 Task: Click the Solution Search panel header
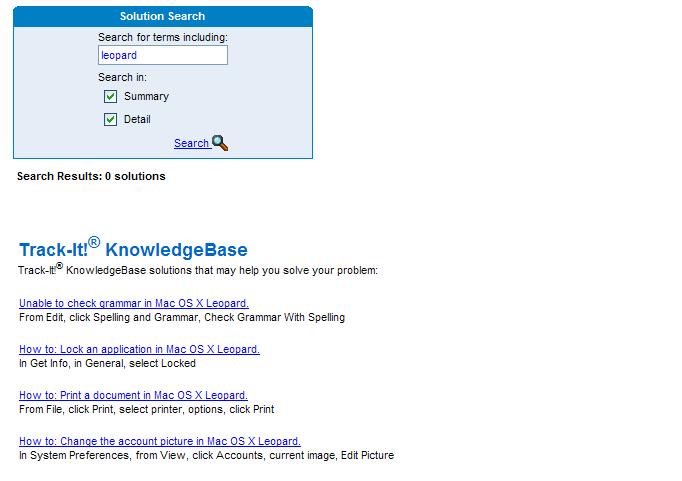point(162,16)
